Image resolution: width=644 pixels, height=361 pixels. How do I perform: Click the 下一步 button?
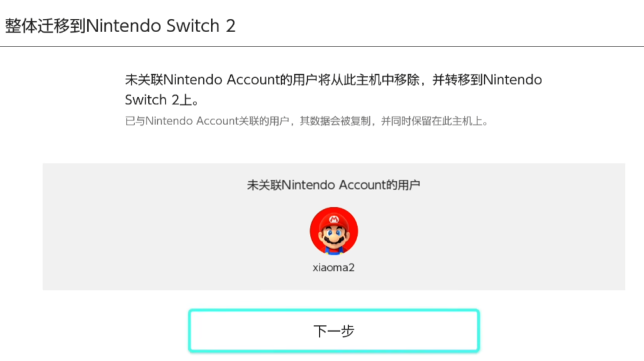[x=334, y=331]
